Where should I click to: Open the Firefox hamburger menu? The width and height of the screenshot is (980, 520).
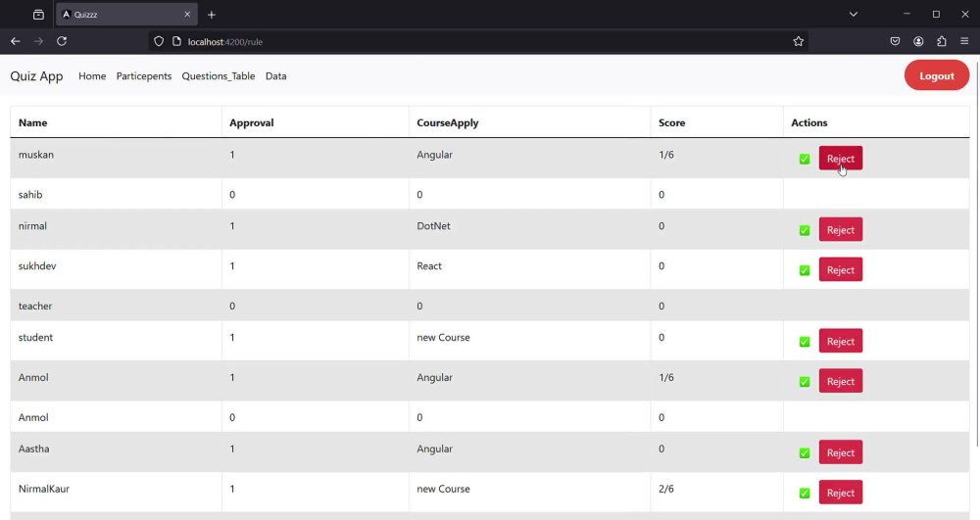click(964, 41)
